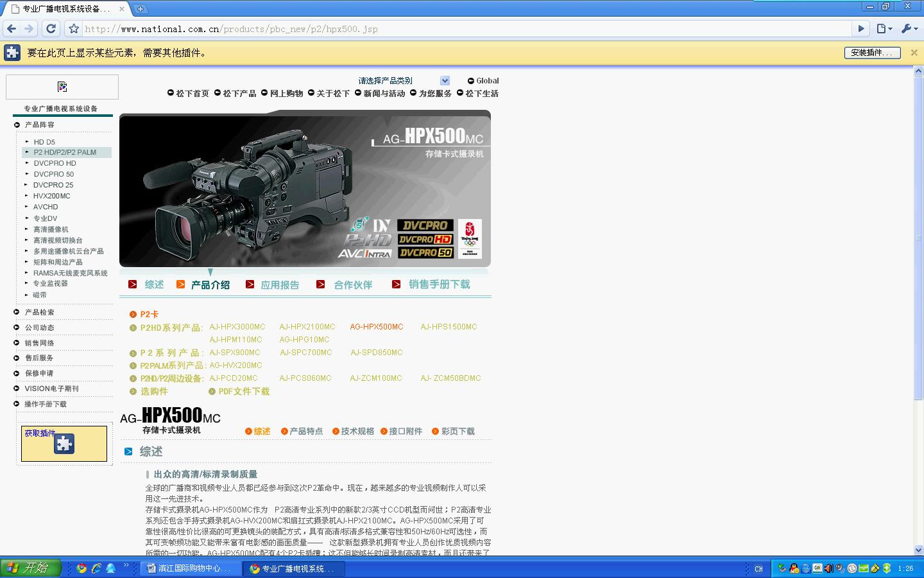Click the Beijing 2008 Olympic logo in the banner

pos(470,238)
